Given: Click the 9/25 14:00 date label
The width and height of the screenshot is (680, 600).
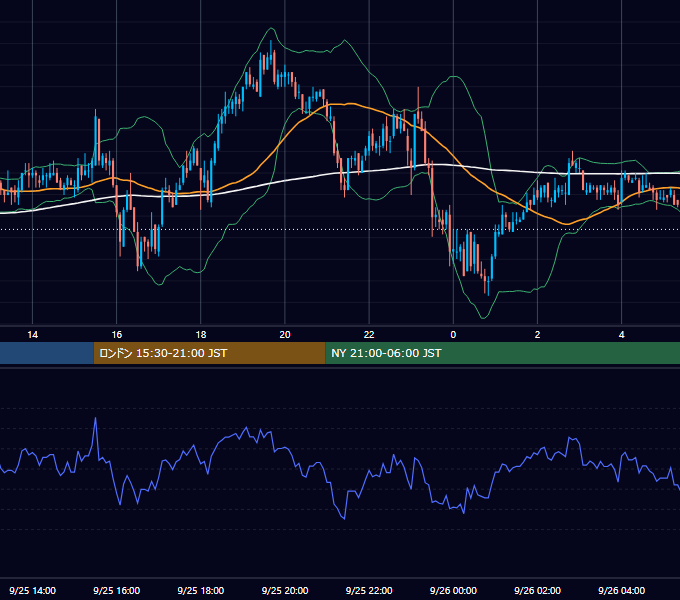Looking at the screenshot, I should (33, 590).
